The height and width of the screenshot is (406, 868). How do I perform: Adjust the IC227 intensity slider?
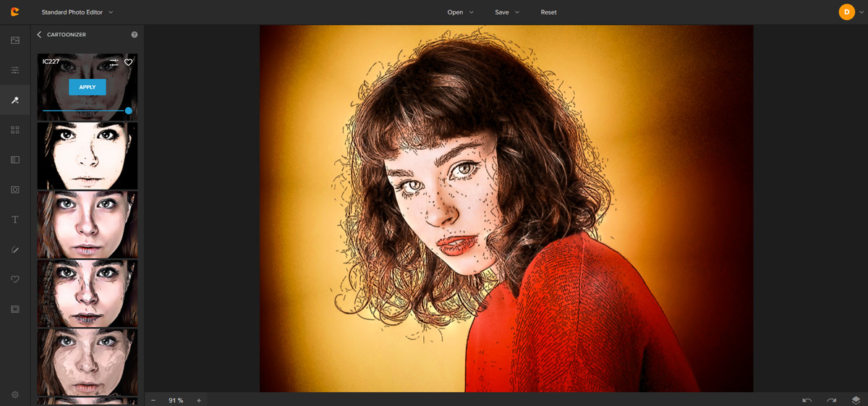[x=87, y=111]
